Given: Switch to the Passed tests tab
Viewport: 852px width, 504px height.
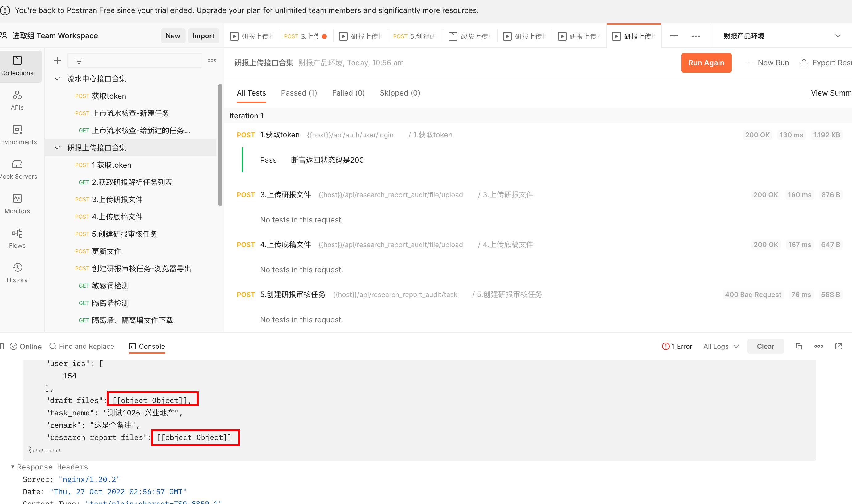Looking at the screenshot, I should (x=299, y=93).
